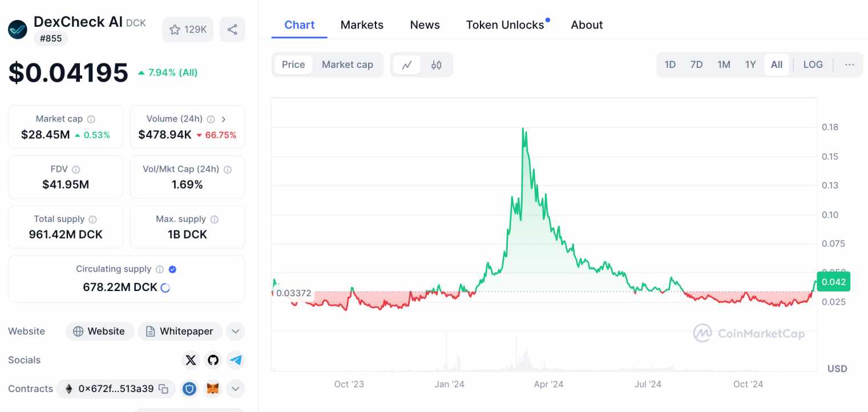Expand more website links dropdown

[x=236, y=332]
